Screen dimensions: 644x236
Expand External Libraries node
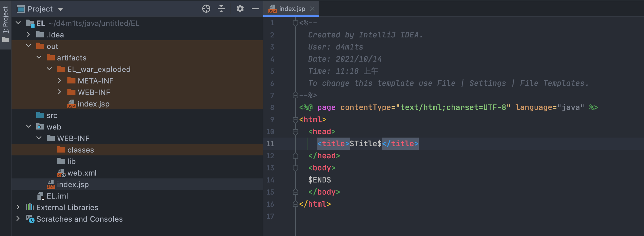[18, 207]
